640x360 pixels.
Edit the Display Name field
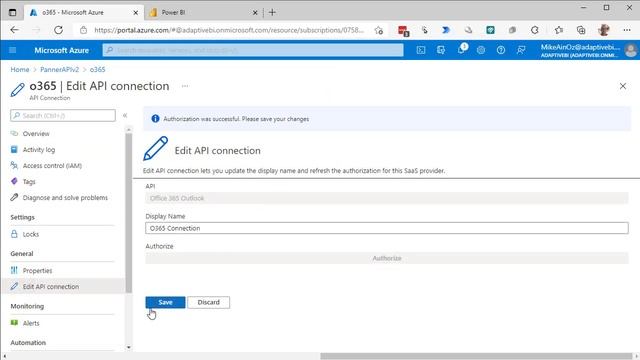tap(387, 228)
